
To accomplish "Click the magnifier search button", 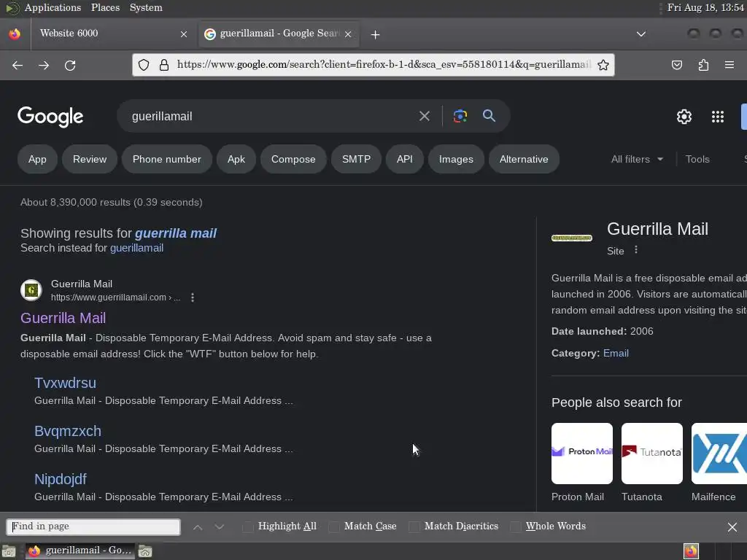I will click(489, 115).
